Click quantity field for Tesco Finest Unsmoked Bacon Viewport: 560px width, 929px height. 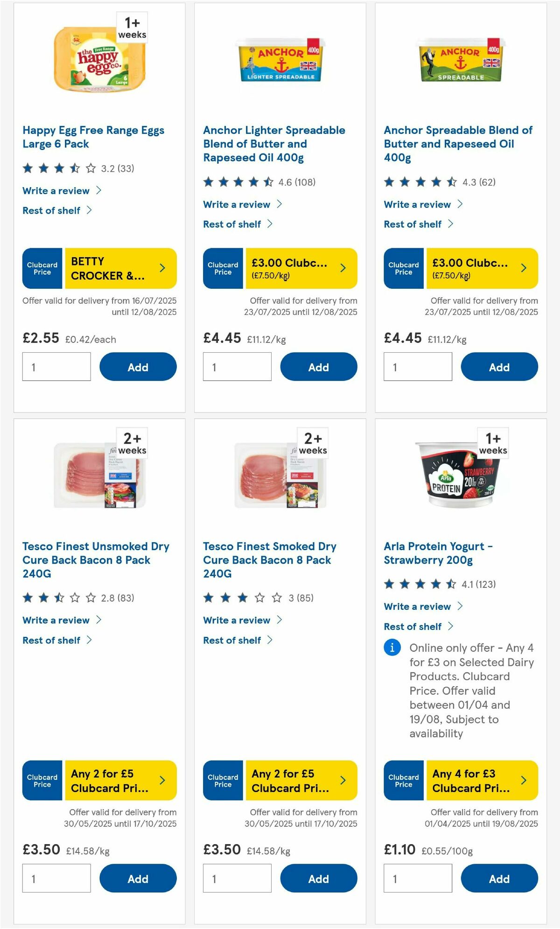click(56, 878)
